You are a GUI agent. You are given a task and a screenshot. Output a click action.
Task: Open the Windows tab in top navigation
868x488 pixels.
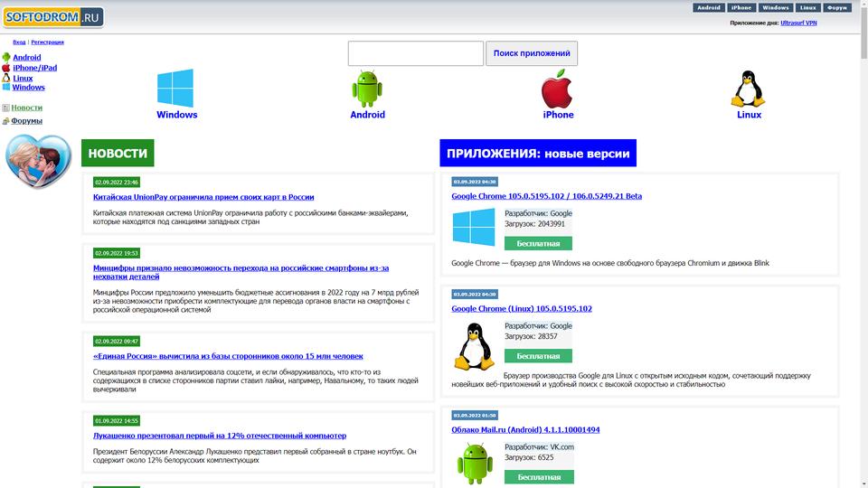(x=775, y=8)
